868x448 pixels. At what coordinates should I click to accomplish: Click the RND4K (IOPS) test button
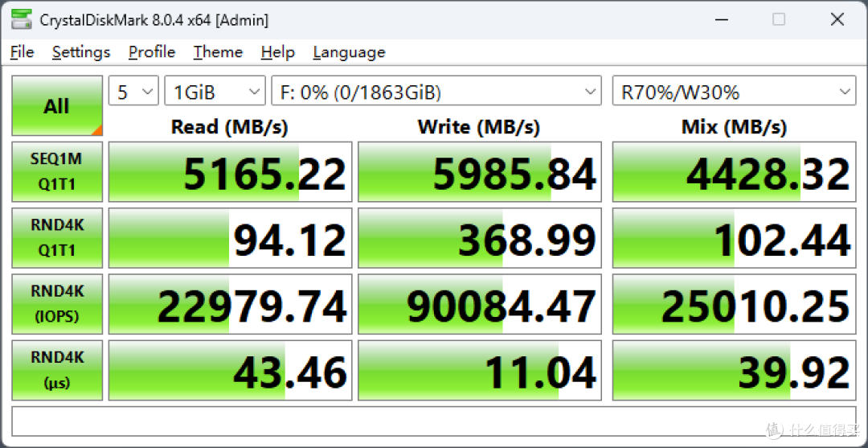(x=57, y=304)
